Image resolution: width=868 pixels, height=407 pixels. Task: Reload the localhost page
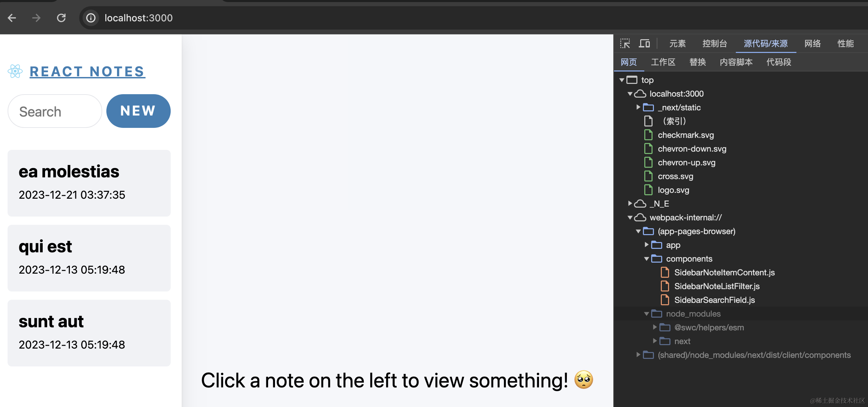pos(61,18)
